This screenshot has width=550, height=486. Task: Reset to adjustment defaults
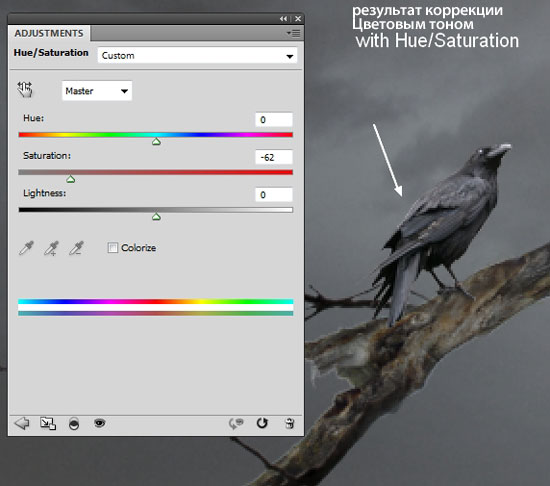coord(262,423)
